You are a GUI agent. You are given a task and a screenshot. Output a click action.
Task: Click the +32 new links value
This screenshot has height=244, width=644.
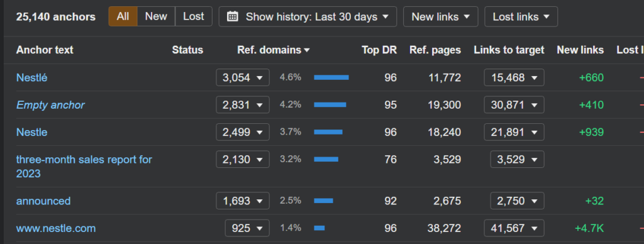pos(594,201)
